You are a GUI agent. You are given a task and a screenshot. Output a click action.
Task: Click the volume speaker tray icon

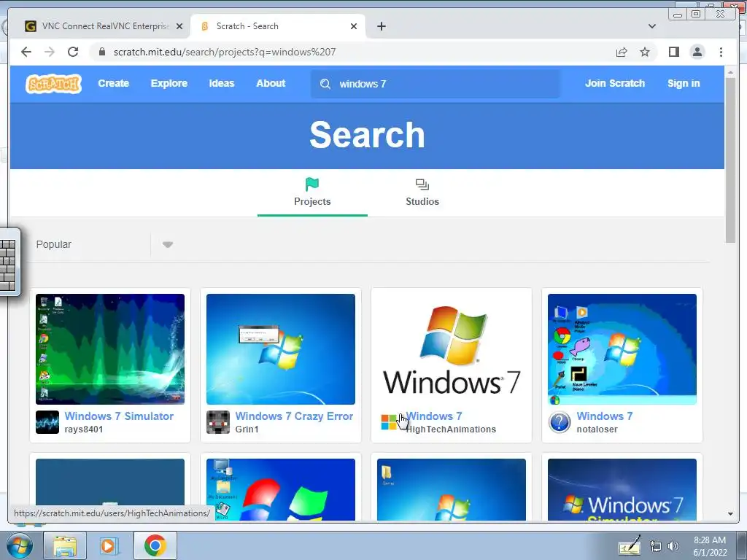(673, 546)
